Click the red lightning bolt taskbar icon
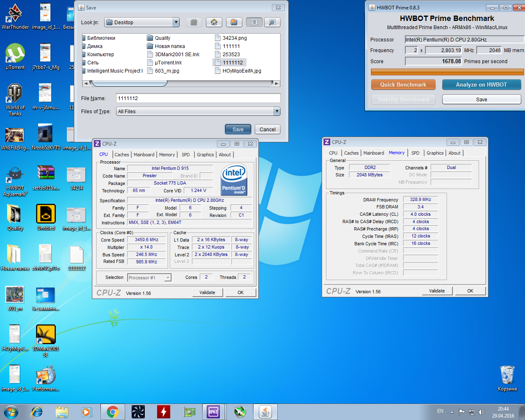 [164, 412]
